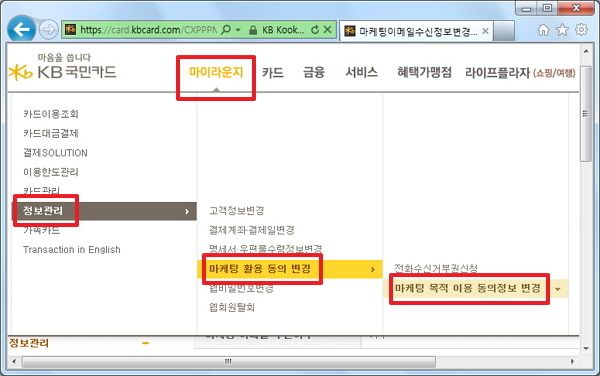
Task: Expand arrow on 마케팅 활용 동의 변경 row
Action: (x=373, y=270)
